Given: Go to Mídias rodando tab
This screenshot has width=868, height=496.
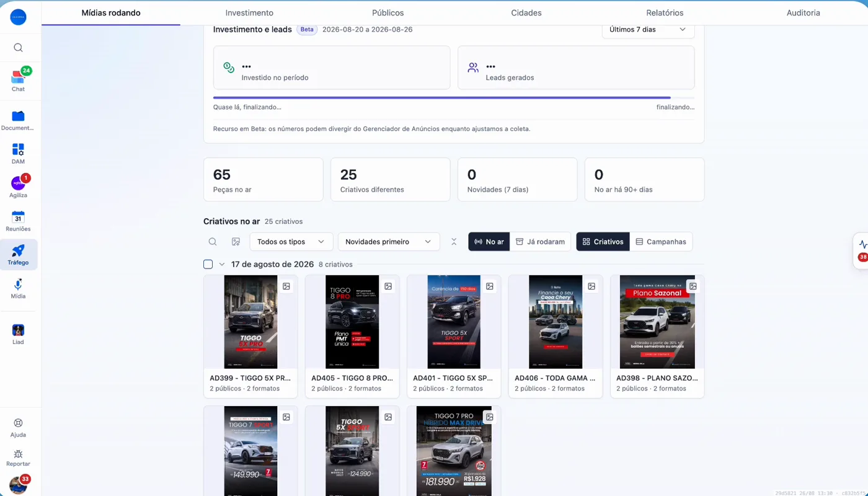Looking at the screenshot, I should (x=111, y=13).
